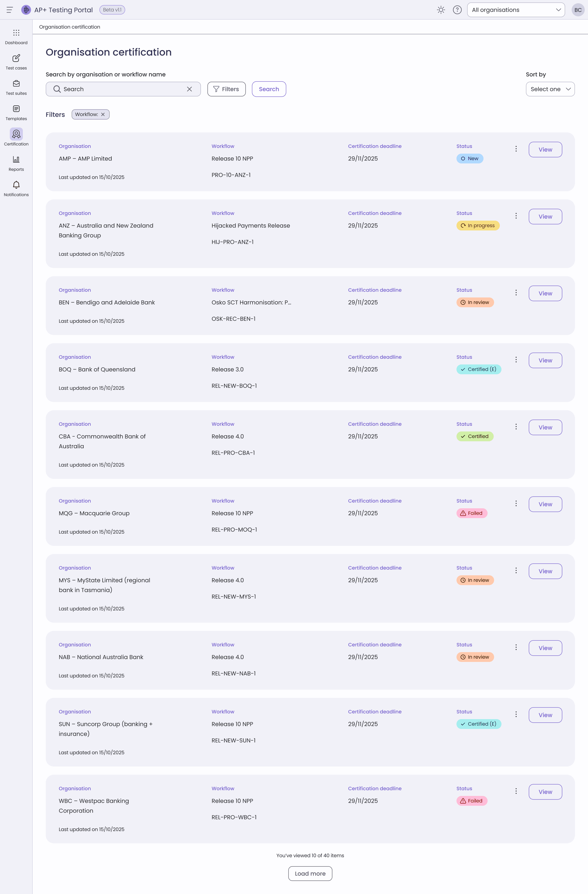The width and height of the screenshot is (588, 894).
Task: Open Templates in the sidebar
Action: [16, 113]
